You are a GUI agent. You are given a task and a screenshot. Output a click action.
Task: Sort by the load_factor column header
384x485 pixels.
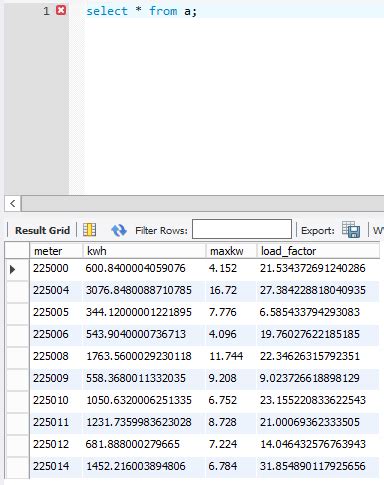[x=318, y=251]
